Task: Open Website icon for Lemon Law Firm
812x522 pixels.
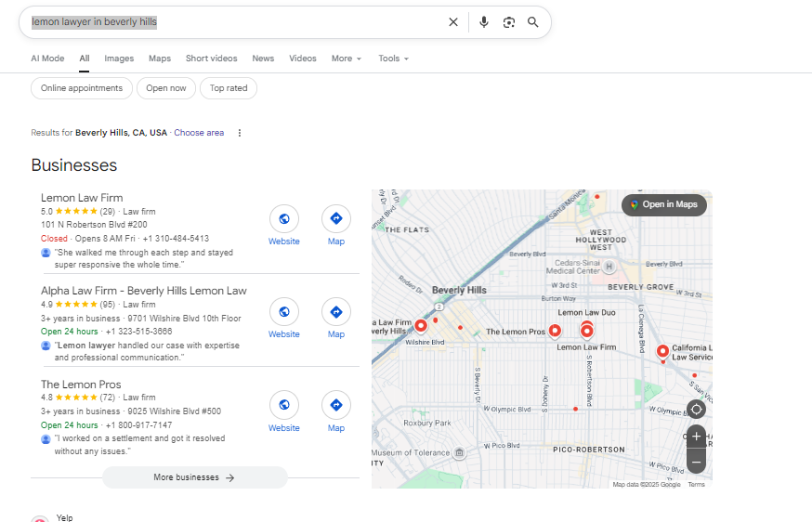Action: coord(284,219)
